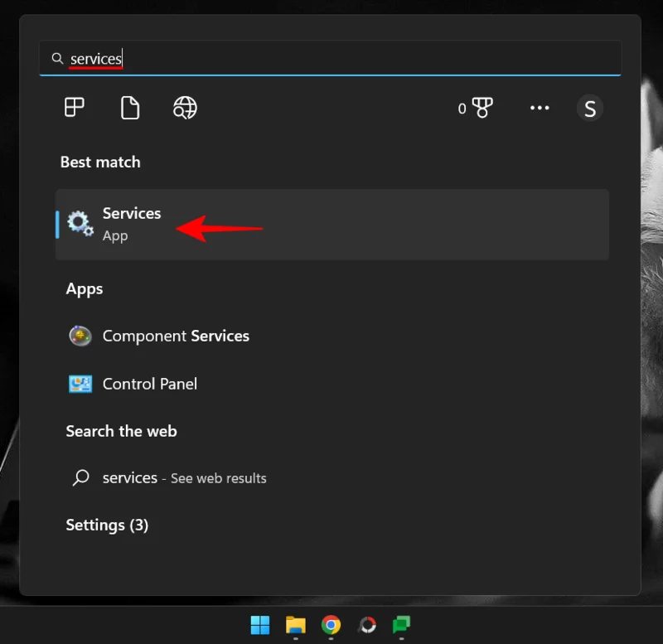The image size is (663, 644).
Task: Open more search options with the ellipsis
Action: pos(540,108)
